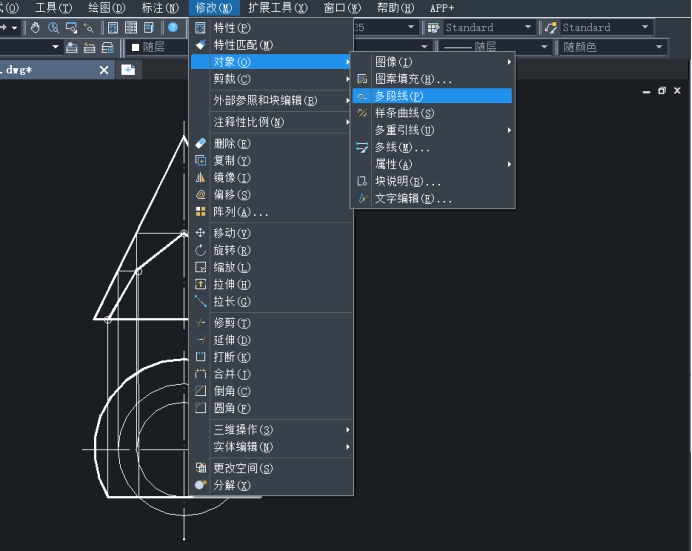This screenshot has width=692, height=551.
Task: Open the 随层 linetype dropdown
Action: point(495,47)
